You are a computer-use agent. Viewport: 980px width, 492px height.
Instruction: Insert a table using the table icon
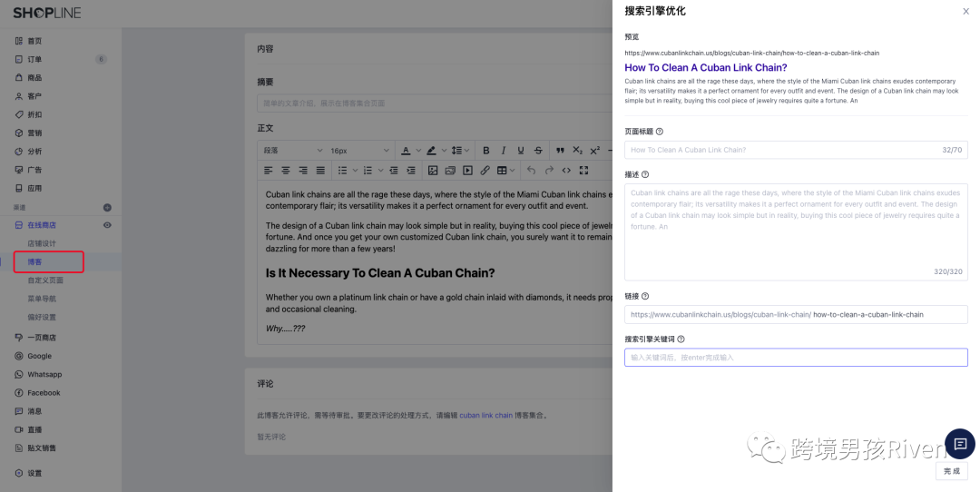[502, 170]
